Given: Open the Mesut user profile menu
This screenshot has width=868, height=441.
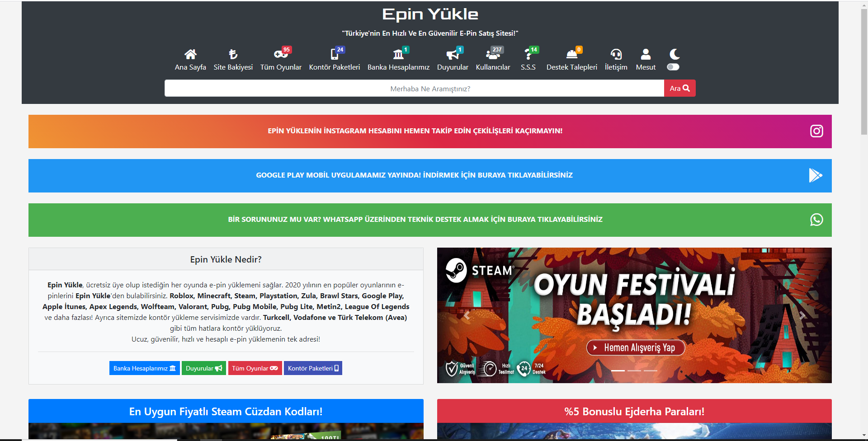Looking at the screenshot, I should 646,60.
